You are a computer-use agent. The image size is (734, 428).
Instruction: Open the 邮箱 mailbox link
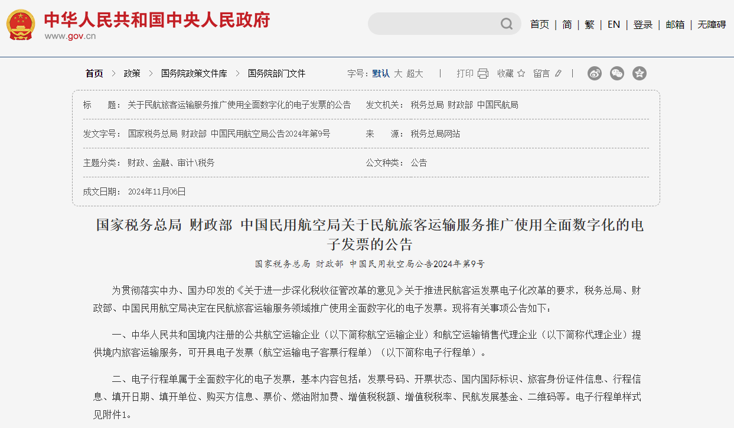point(675,24)
